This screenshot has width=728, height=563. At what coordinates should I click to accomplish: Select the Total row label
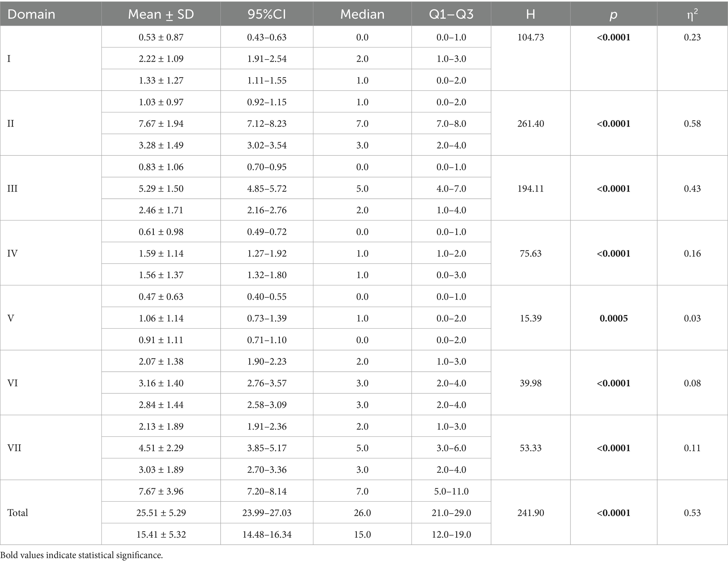18,513
